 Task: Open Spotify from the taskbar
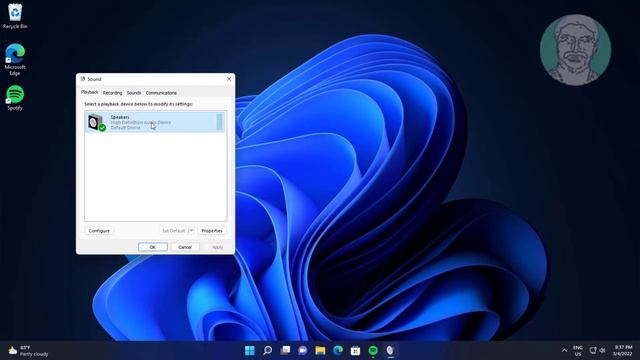[x=373, y=350]
